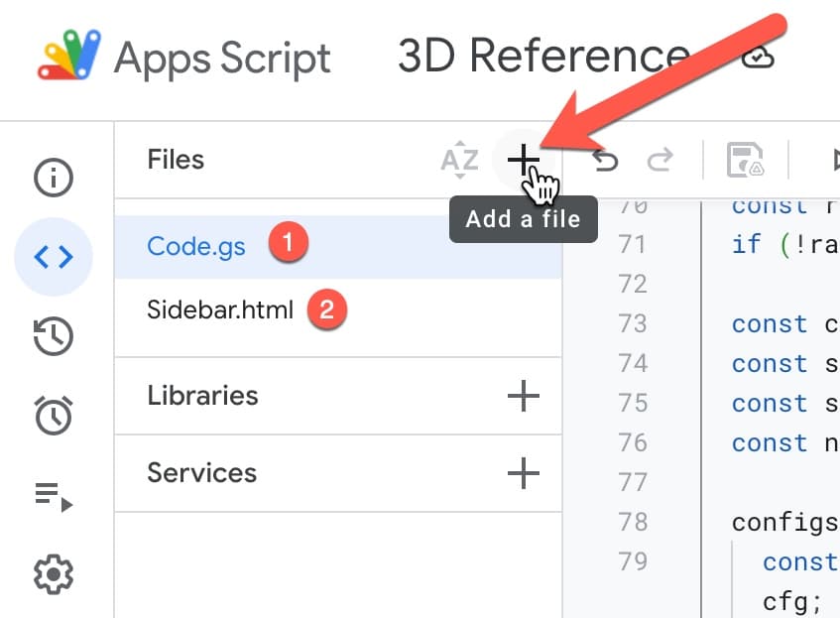Open Project History clock icon
Image resolution: width=840 pixels, height=618 pixels.
[x=54, y=336]
